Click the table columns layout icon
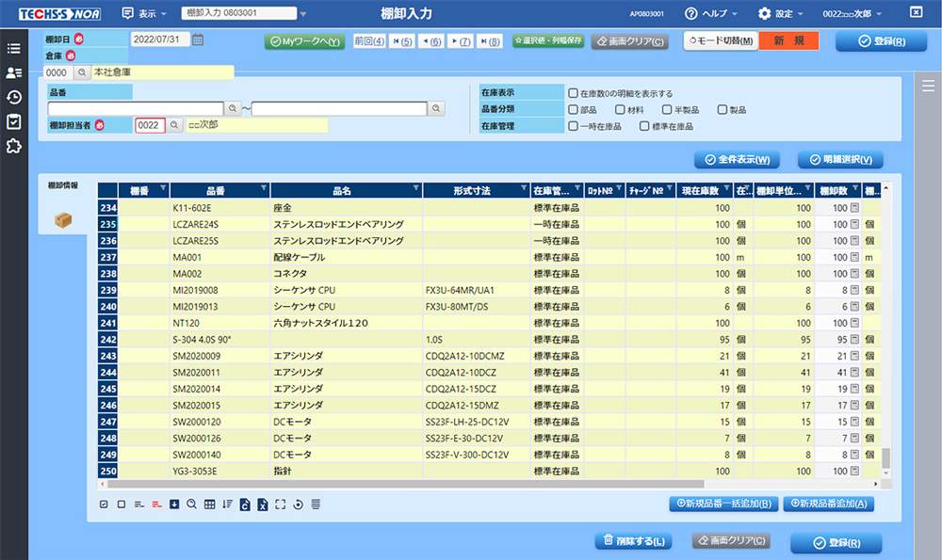This screenshot has height=560, width=942. pos(209,504)
